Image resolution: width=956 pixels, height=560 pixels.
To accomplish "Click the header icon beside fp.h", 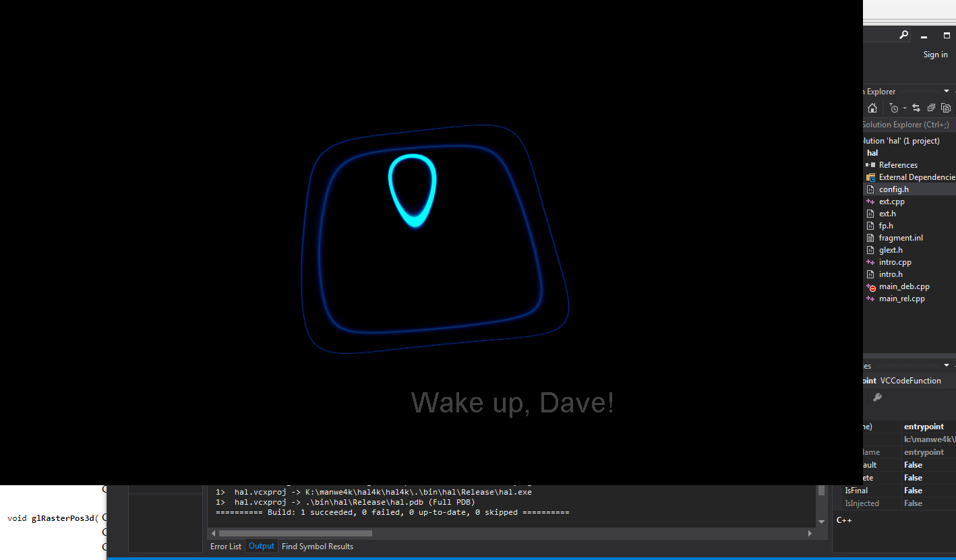I will pos(870,226).
